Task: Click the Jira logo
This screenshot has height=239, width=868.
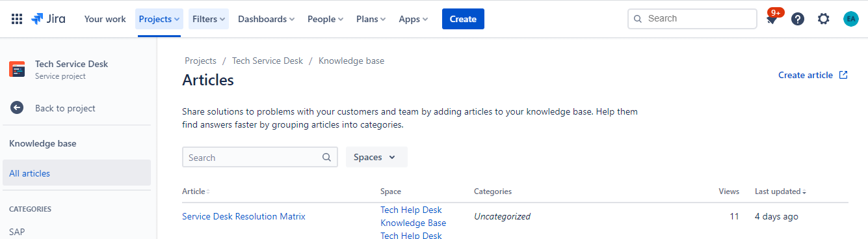Action: click(48, 19)
